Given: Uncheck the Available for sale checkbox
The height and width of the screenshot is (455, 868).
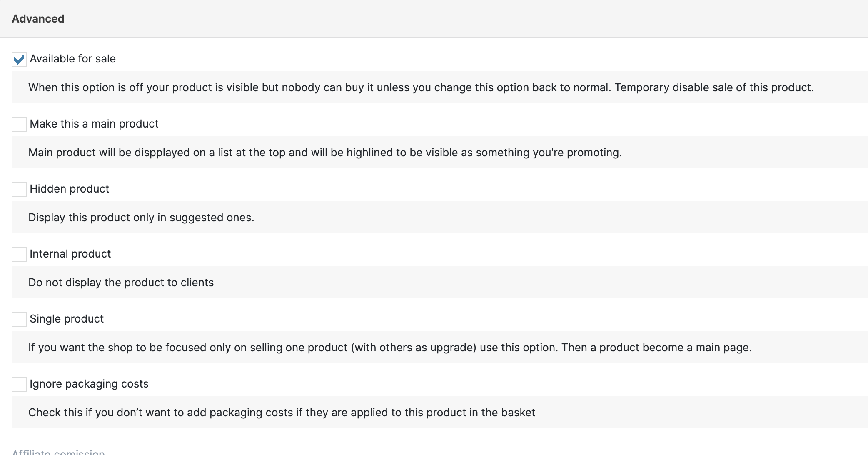Looking at the screenshot, I should pos(19,60).
